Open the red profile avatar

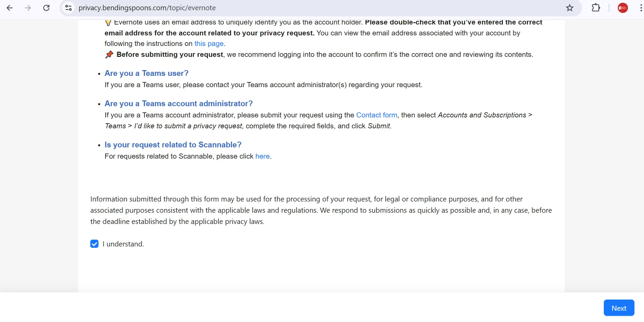[623, 8]
